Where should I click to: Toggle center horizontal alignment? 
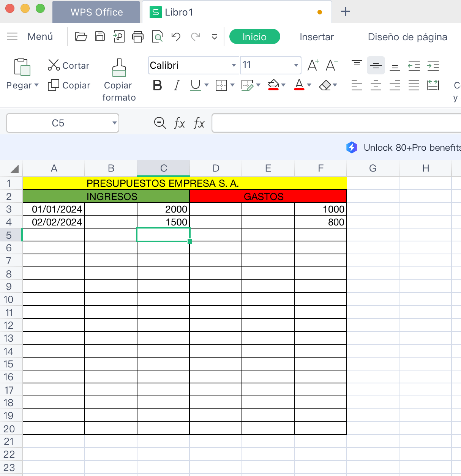pyautogui.click(x=376, y=85)
